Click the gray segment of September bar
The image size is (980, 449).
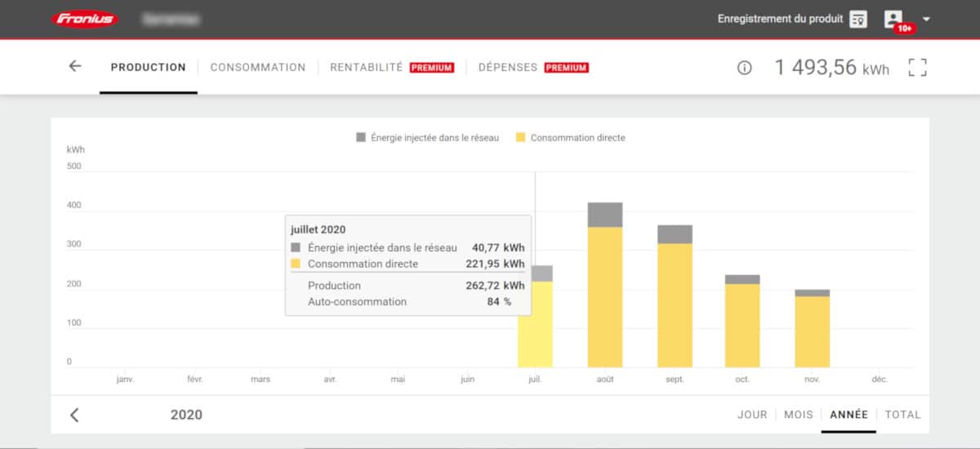[x=675, y=234]
